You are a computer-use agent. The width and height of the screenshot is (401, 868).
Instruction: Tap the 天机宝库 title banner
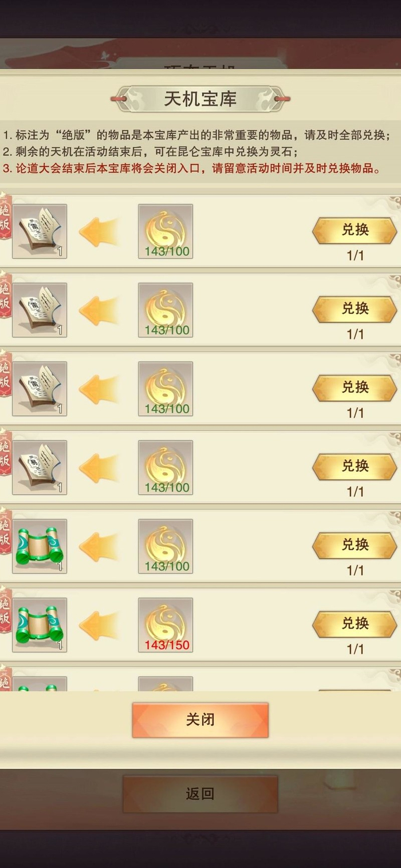pos(200,99)
